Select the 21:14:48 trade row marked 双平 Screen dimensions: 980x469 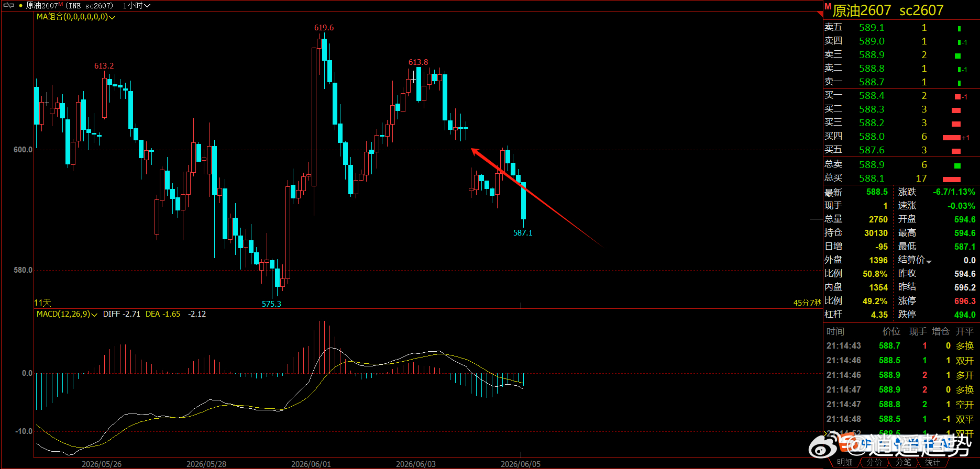900,419
